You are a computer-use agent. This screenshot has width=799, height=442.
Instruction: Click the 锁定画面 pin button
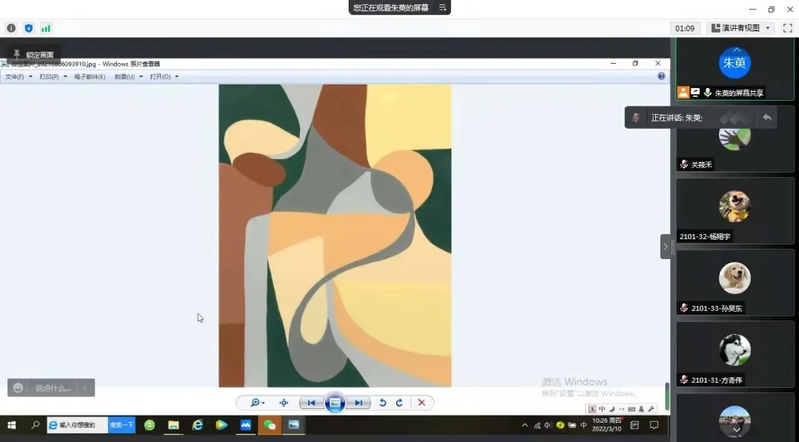tap(34, 55)
